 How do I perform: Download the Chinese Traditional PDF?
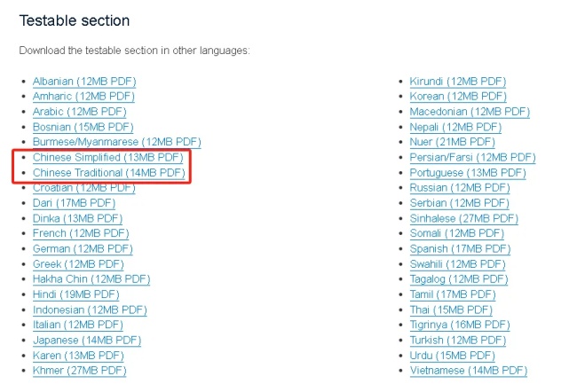pyautogui.click(x=109, y=173)
